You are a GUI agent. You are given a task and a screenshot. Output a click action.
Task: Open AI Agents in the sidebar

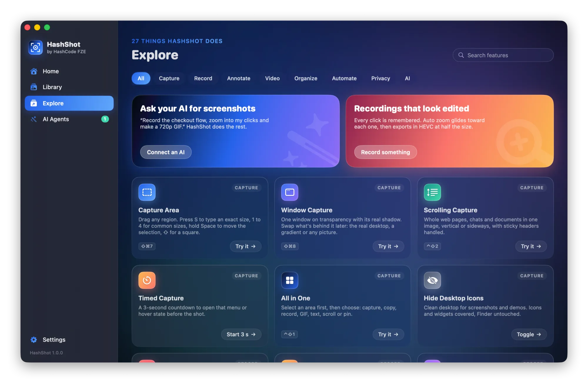pos(69,119)
